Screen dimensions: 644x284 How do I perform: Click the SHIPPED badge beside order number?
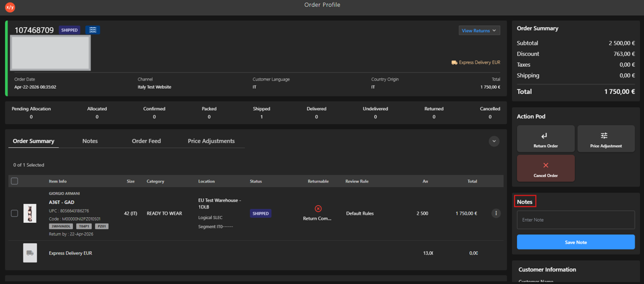[x=69, y=30]
